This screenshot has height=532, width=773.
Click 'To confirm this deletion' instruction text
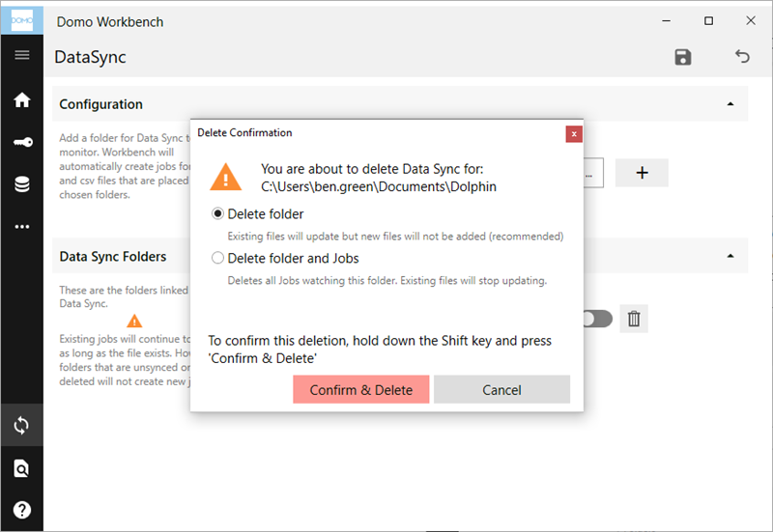point(380,350)
